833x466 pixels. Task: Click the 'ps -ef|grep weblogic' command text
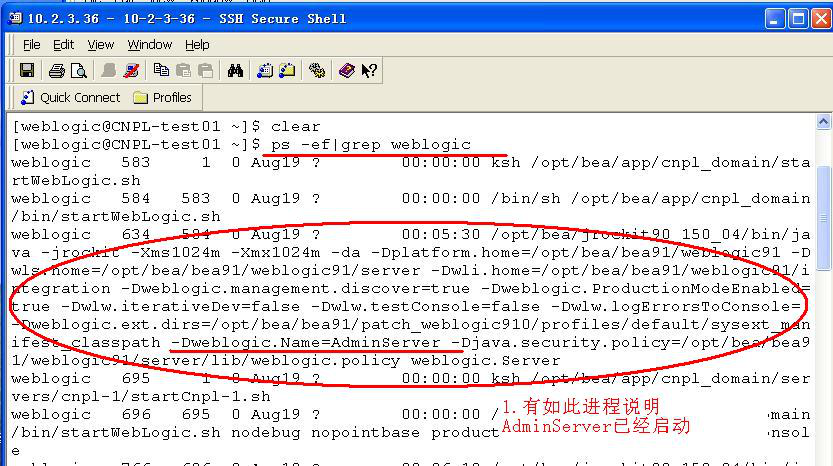[371, 145]
